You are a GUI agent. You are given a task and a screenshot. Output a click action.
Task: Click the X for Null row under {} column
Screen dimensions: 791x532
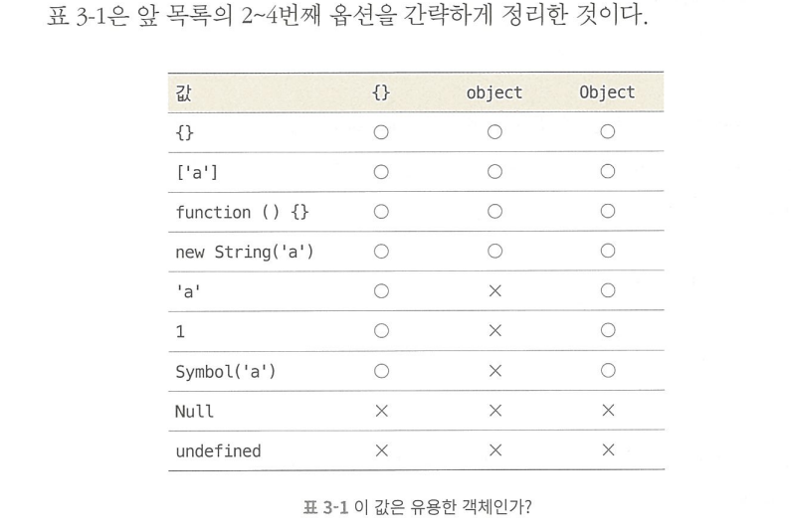pos(382,411)
